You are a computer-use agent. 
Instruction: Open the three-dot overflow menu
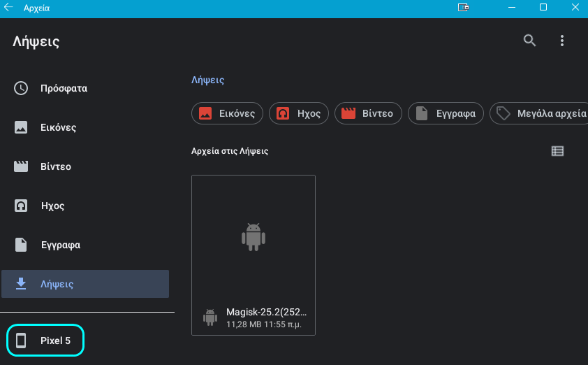point(561,41)
